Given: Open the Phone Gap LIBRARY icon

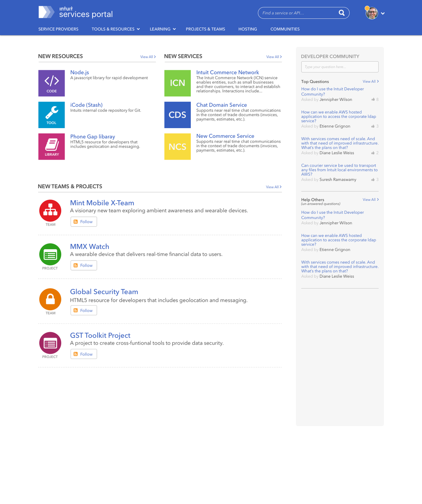Looking at the screenshot, I should 52,146.
